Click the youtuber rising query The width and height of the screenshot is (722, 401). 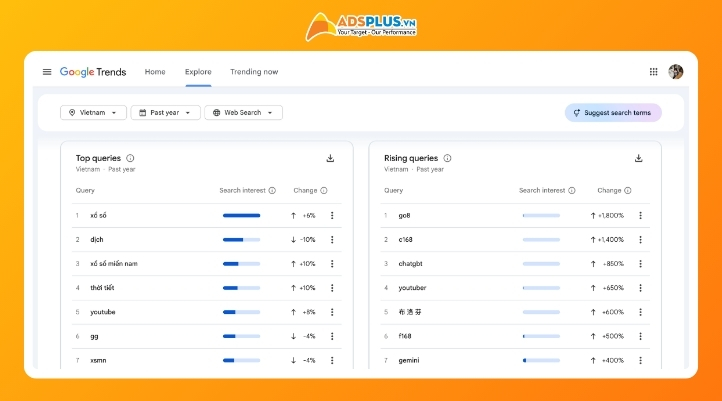tap(412, 288)
